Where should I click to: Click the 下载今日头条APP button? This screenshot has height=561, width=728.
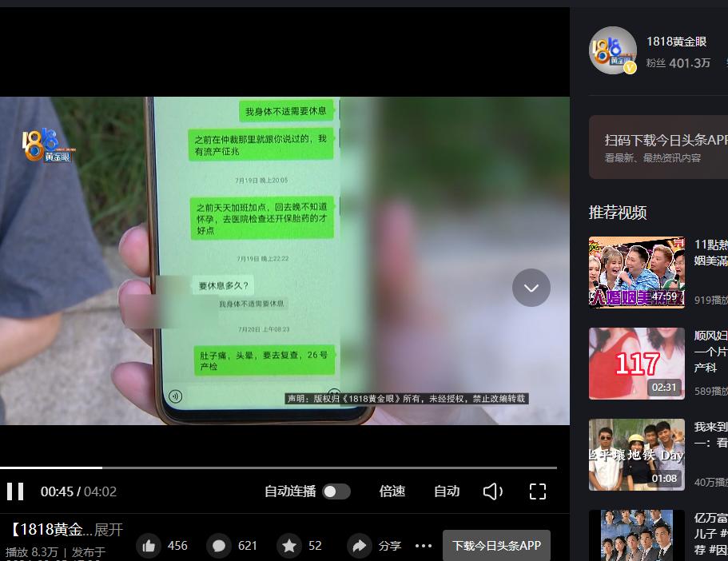tap(496, 546)
